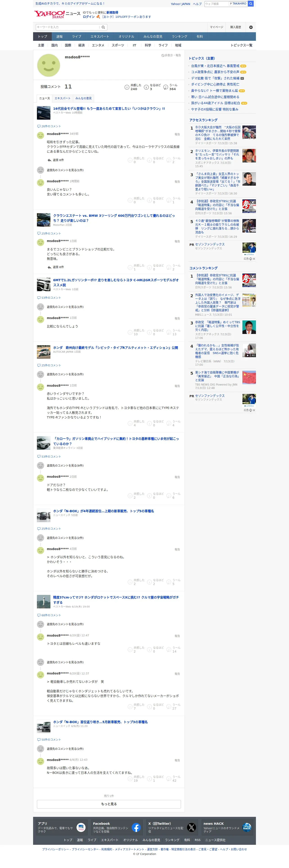Viewport: 289px width, 868px height.
Task: Open access ranking 1 wrestling thumbnail
Action: tap(249, 132)
